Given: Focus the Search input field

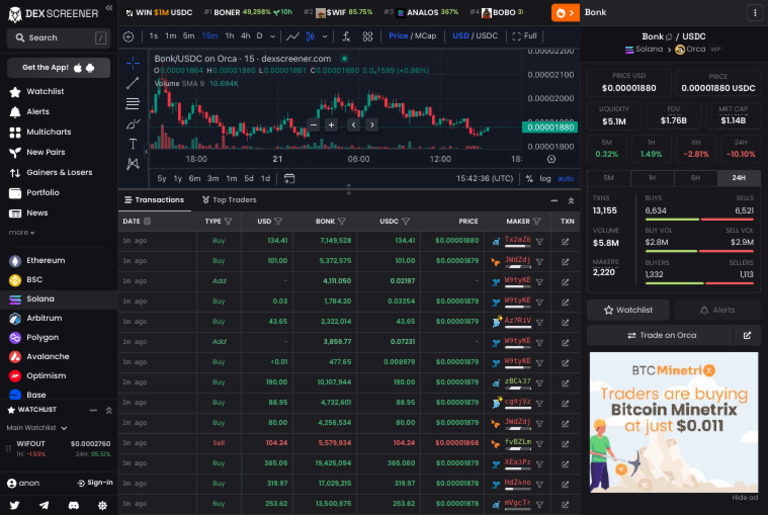Looking at the screenshot, I should click(x=58, y=38).
